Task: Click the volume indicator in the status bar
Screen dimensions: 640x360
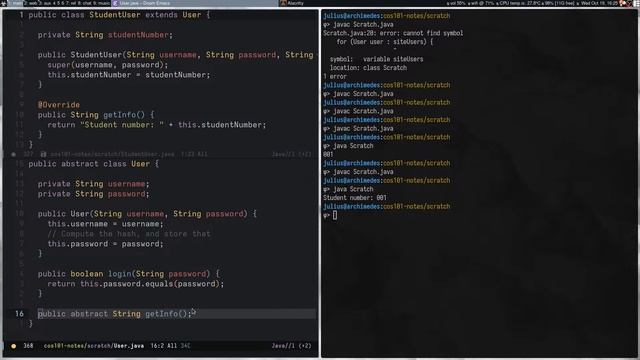Action: tap(456, 3)
